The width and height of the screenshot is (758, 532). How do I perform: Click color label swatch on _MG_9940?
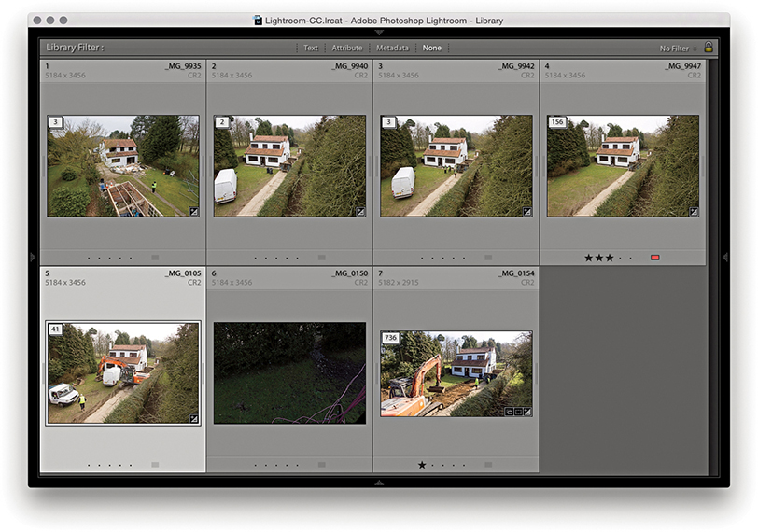[x=322, y=258]
